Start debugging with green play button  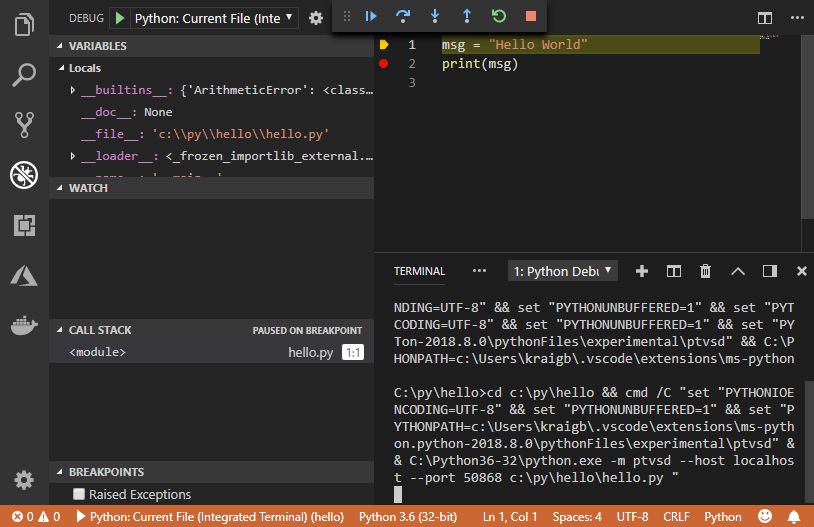coord(120,18)
